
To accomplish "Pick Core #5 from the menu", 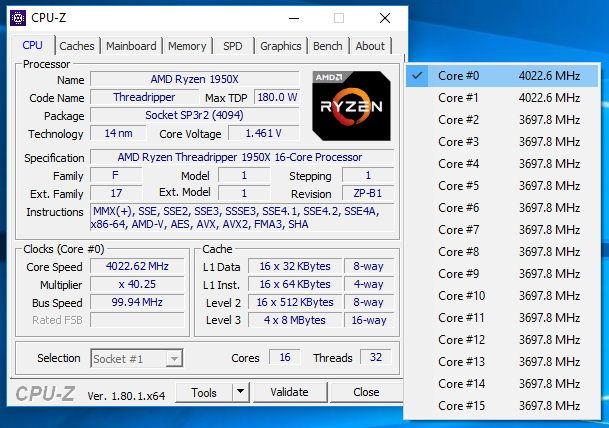I will pos(502,186).
